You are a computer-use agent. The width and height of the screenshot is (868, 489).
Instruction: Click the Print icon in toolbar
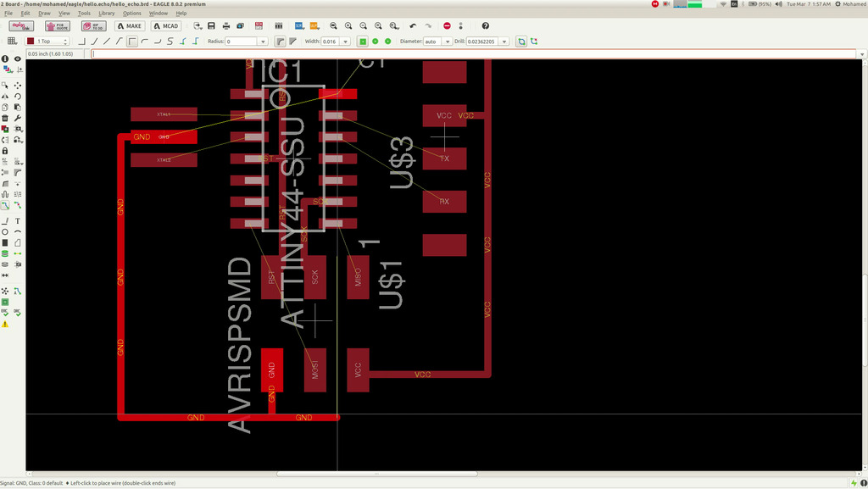[x=225, y=26]
